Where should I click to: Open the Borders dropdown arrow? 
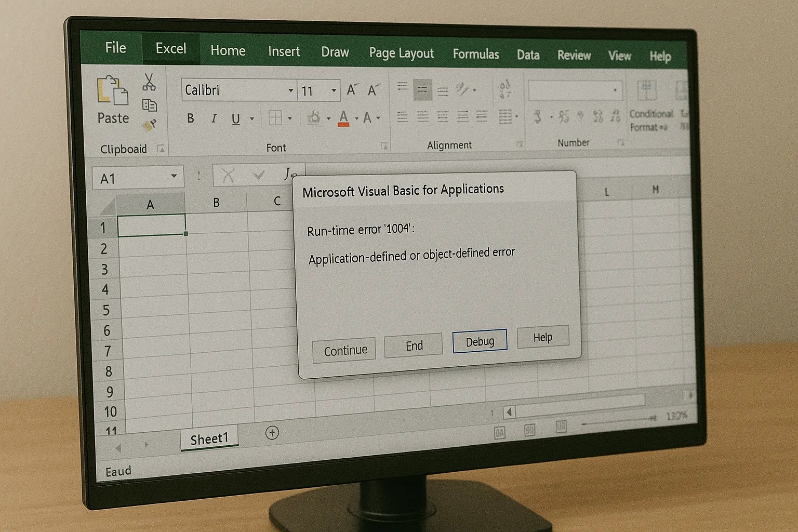289,118
